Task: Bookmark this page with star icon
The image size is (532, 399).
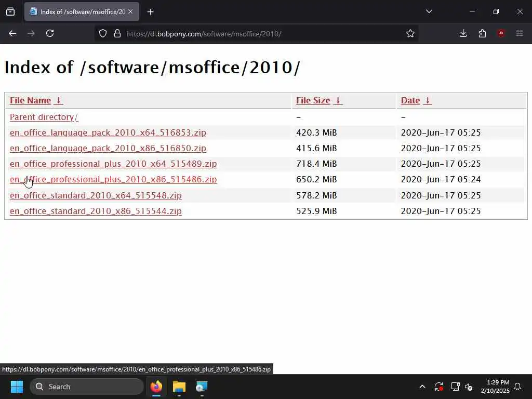Action: coord(410,33)
